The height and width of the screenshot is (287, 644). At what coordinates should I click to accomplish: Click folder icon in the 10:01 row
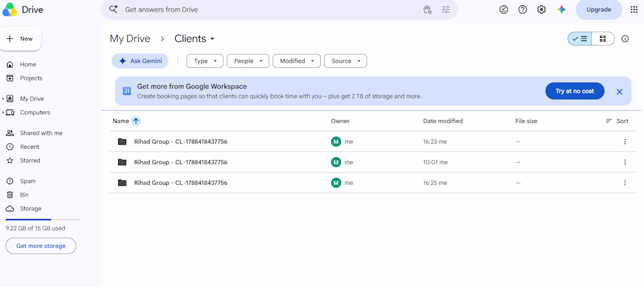click(122, 162)
